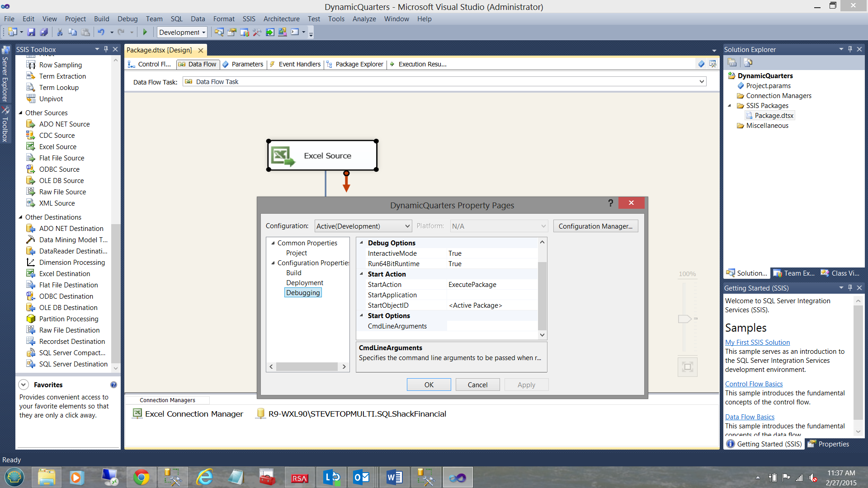Screen dimensions: 868x488
Task: Open Chrome from the Windows taskbar
Action: 141,477
